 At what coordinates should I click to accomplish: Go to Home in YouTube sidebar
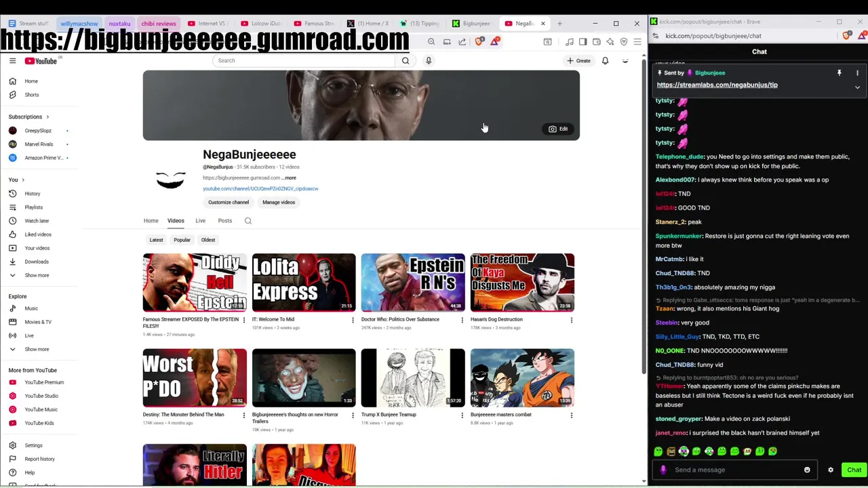(x=31, y=81)
